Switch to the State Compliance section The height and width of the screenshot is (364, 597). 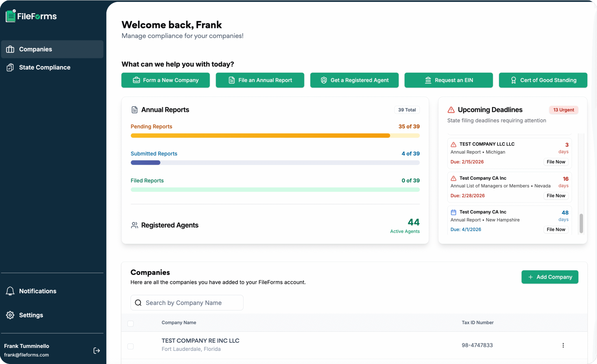coord(45,67)
